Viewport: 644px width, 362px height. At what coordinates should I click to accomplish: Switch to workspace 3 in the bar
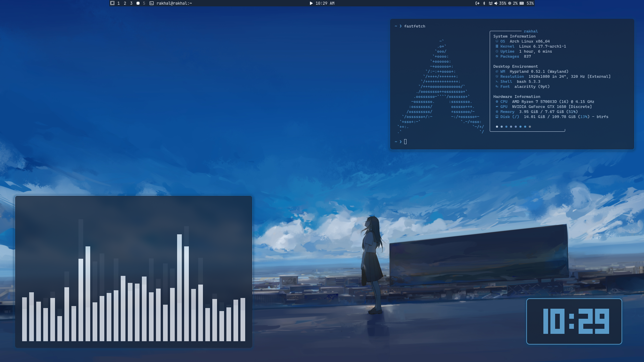[x=131, y=3]
